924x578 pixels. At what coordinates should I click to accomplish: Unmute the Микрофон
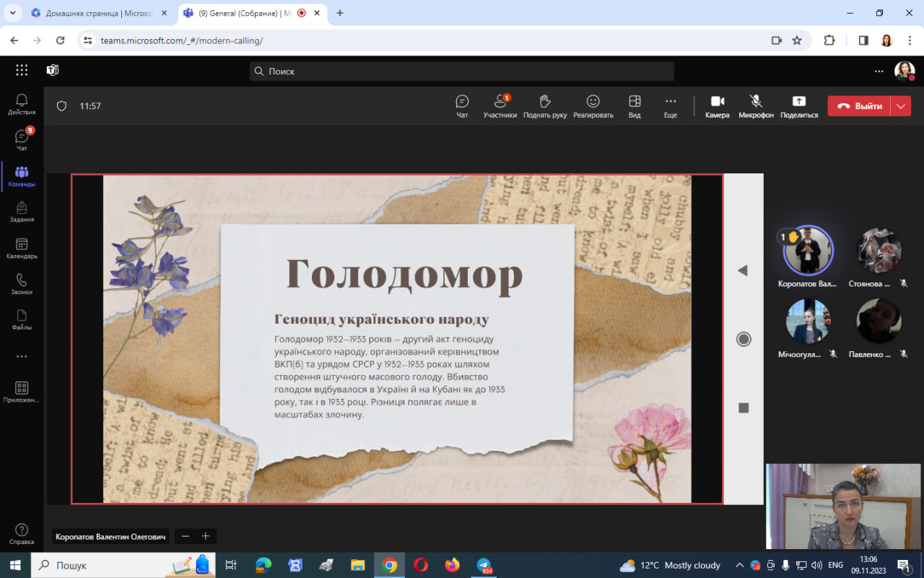coord(756,105)
